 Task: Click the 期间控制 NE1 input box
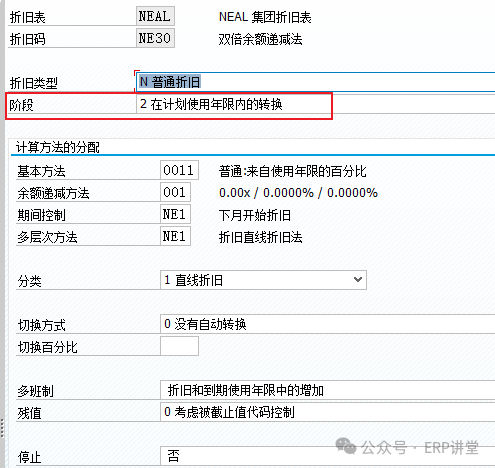tap(175, 214)
